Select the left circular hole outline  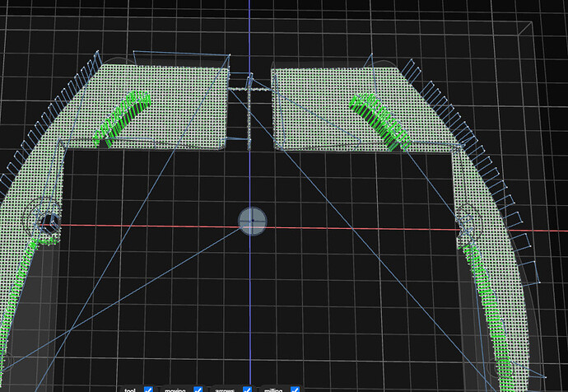click(44, 220)
